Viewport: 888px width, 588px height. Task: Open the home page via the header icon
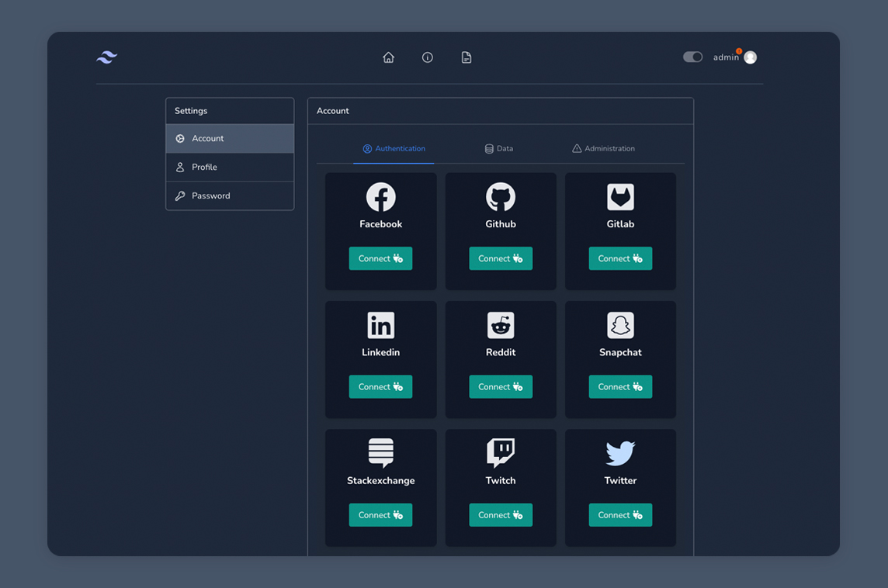point(388,57)
